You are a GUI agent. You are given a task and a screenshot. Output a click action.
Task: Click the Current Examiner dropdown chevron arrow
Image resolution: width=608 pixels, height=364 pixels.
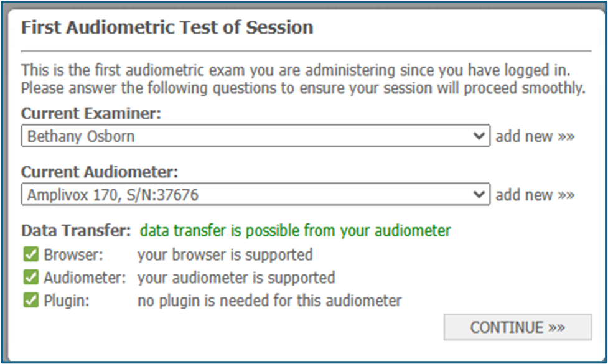[x=479, y=136]
